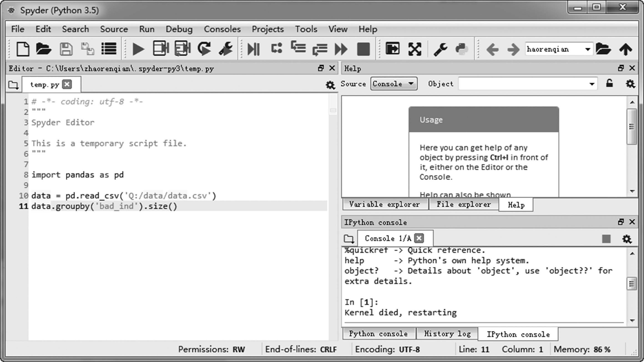Create a new file with toolbar icon
Image resolution: width=644 pixels, height=362 pixels.
point(23,49)
